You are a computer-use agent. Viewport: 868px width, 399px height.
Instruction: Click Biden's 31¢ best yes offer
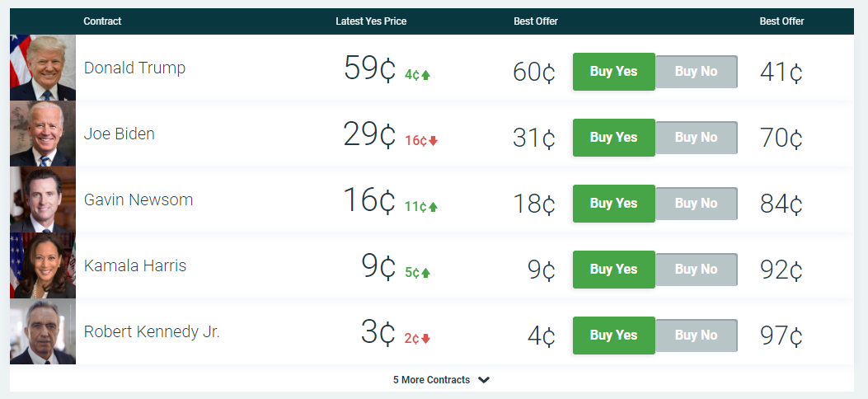tap(534, 138)
